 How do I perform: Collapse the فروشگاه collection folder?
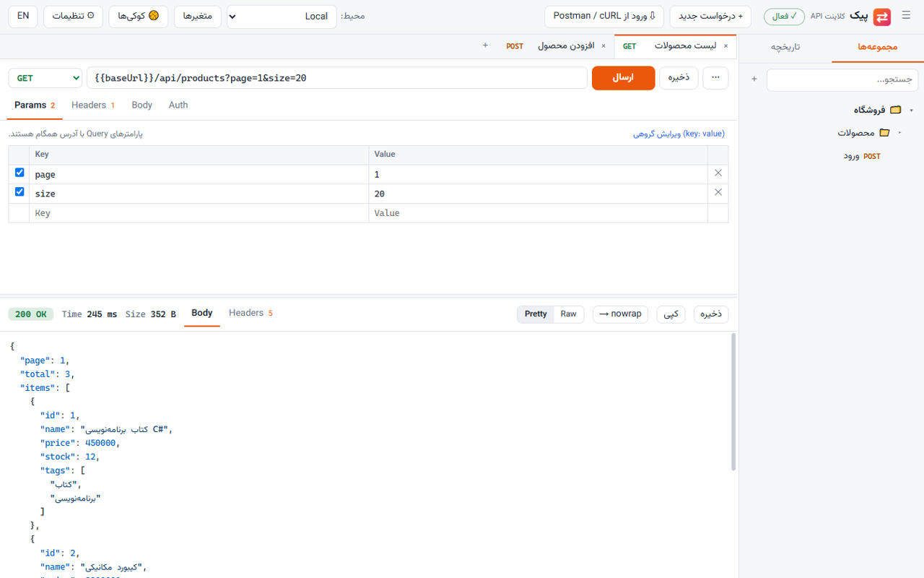coord(911,110)
